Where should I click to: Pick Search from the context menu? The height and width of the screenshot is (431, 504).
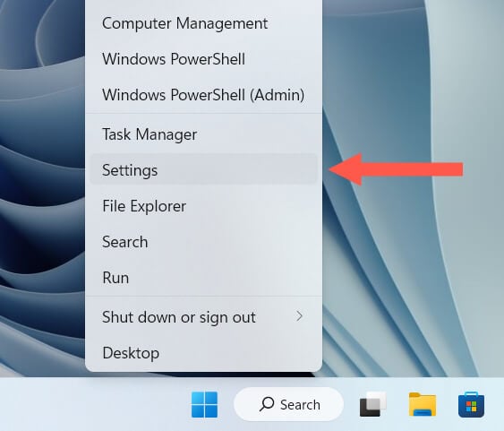point(125,242)
